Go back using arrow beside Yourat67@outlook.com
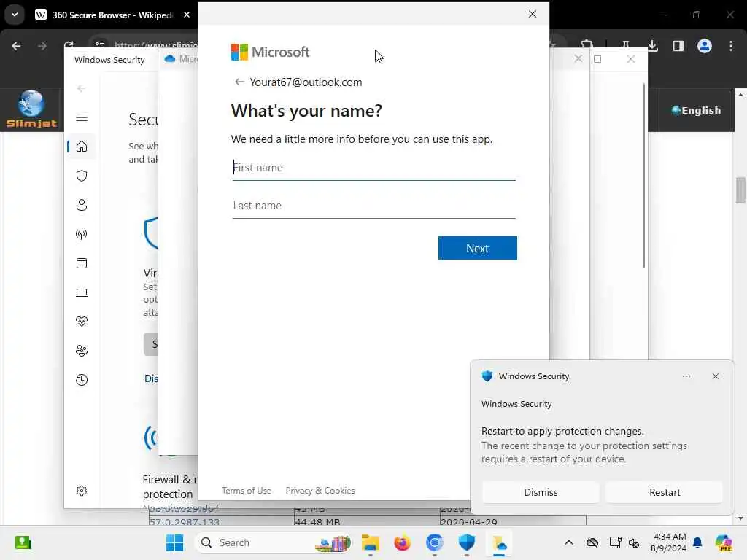 tap(239, 82)
